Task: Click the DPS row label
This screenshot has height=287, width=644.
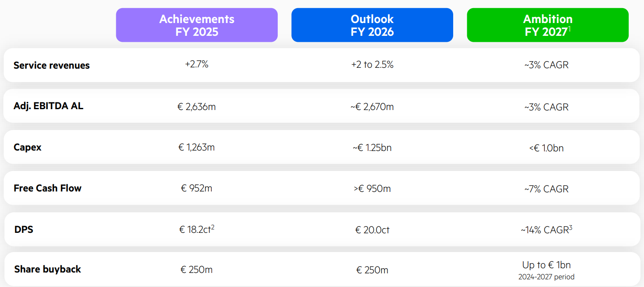Action: [x=24, y=229]
